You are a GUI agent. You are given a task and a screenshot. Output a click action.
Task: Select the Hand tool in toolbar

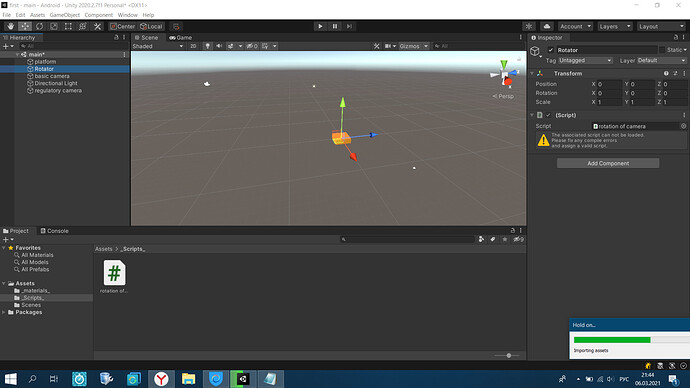point(11,26)
